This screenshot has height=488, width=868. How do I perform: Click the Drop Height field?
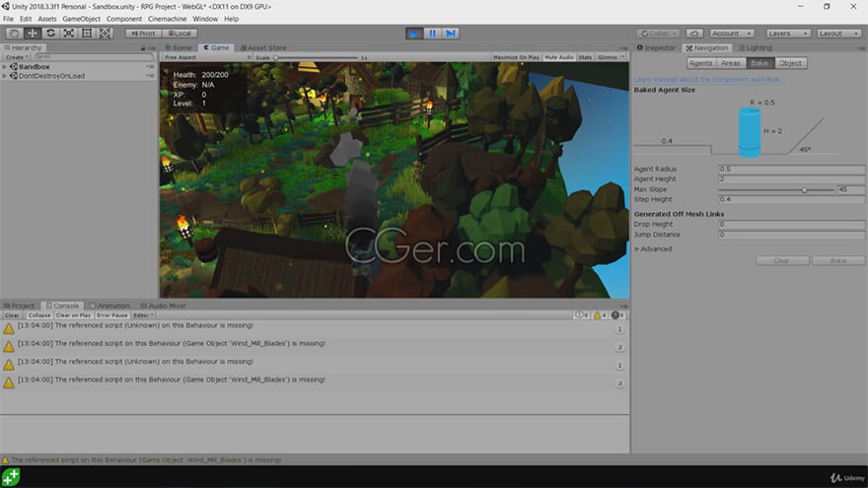(791, 224)
